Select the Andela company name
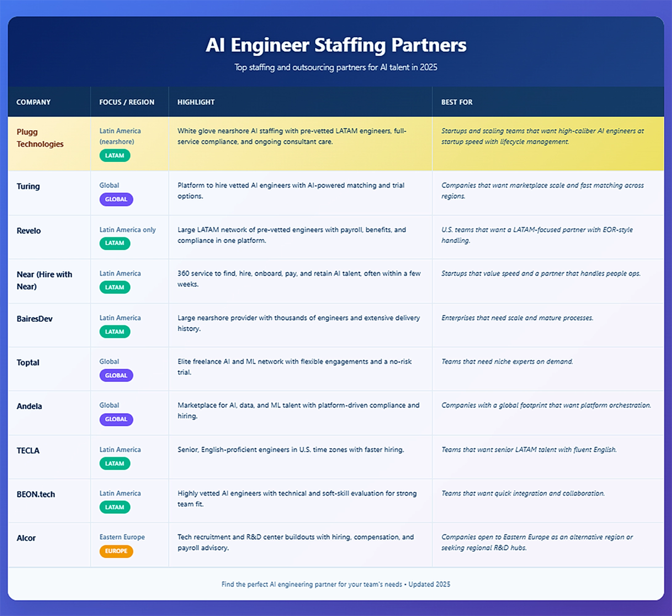 [x=29, y=406]
